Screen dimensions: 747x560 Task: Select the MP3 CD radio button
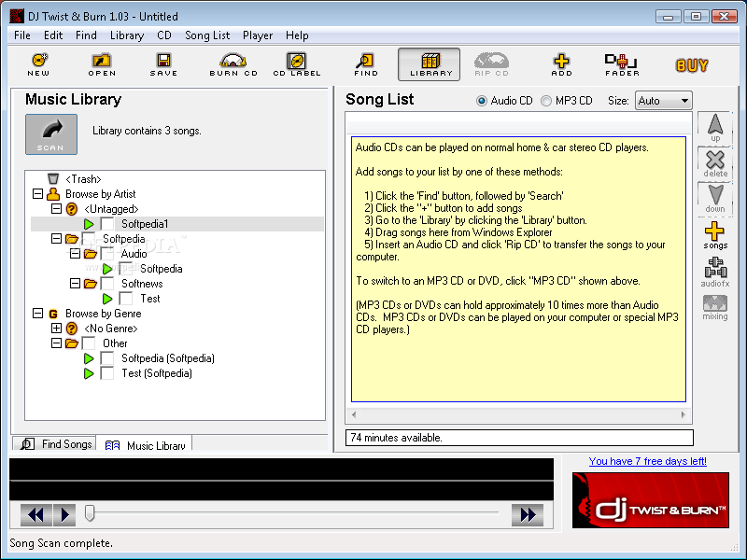coord(546,101)
